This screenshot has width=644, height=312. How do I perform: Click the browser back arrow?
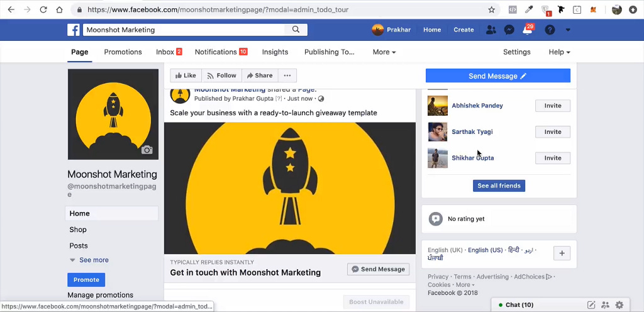[11, 9]
